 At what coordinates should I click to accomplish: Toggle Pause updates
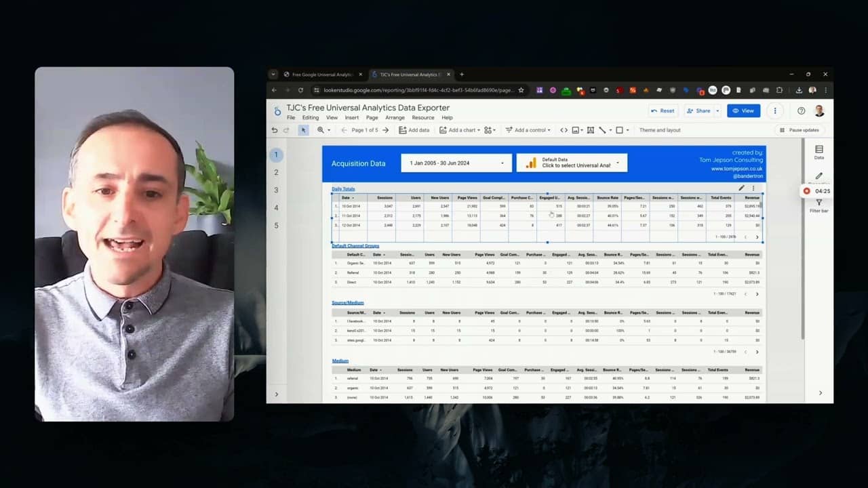point(799,130)
